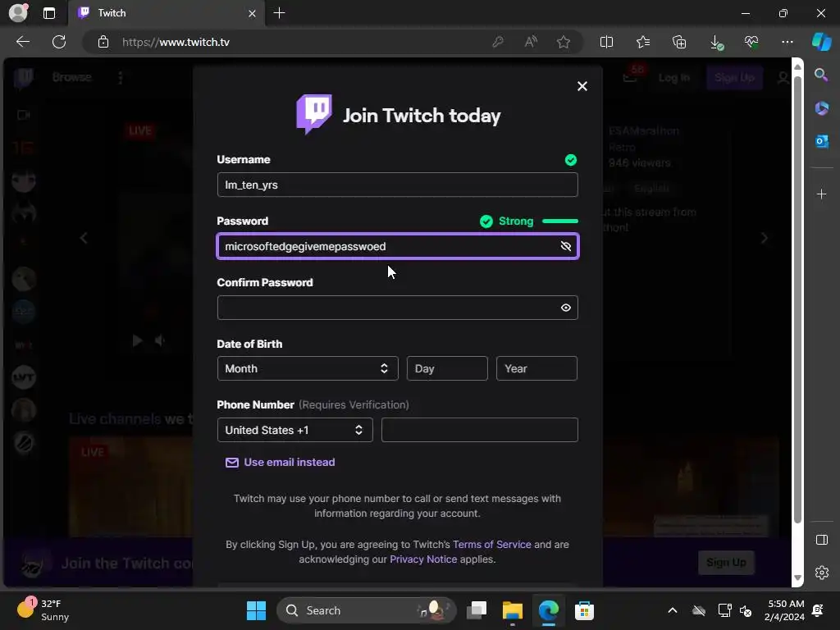The height and width of the screenshot is (630, 840).
Task: Click the scrollbar down arrow
Action: click(797, 578)
